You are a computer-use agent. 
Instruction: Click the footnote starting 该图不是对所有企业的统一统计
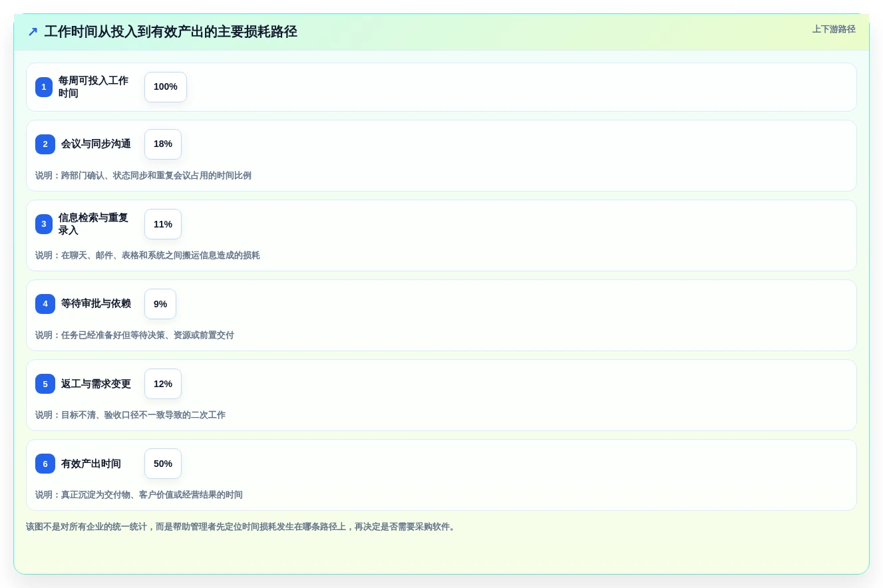click(x=242, y=527)
